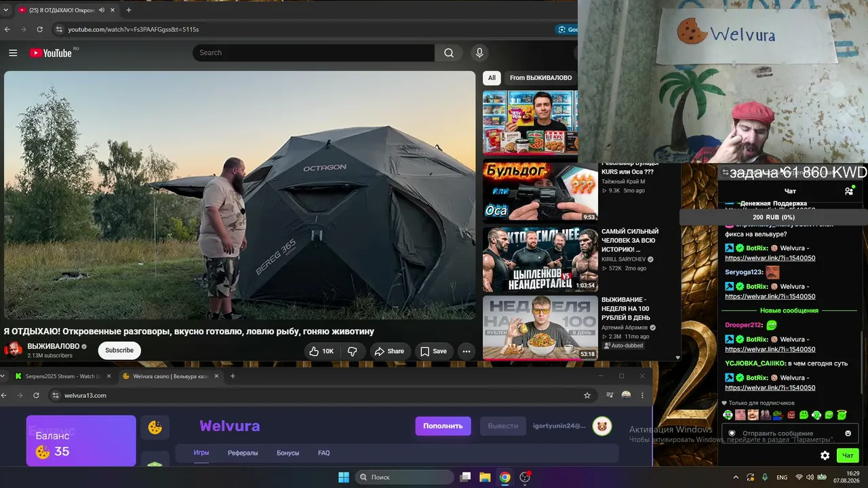This screenshot has width=868, height=488.
Task: Click the Баланс 35 balance card
Action: click(x=81, y=441)
